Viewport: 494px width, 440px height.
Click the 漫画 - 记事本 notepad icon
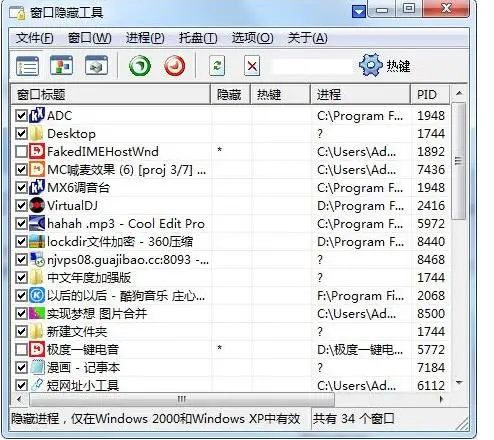pos(37,367)
